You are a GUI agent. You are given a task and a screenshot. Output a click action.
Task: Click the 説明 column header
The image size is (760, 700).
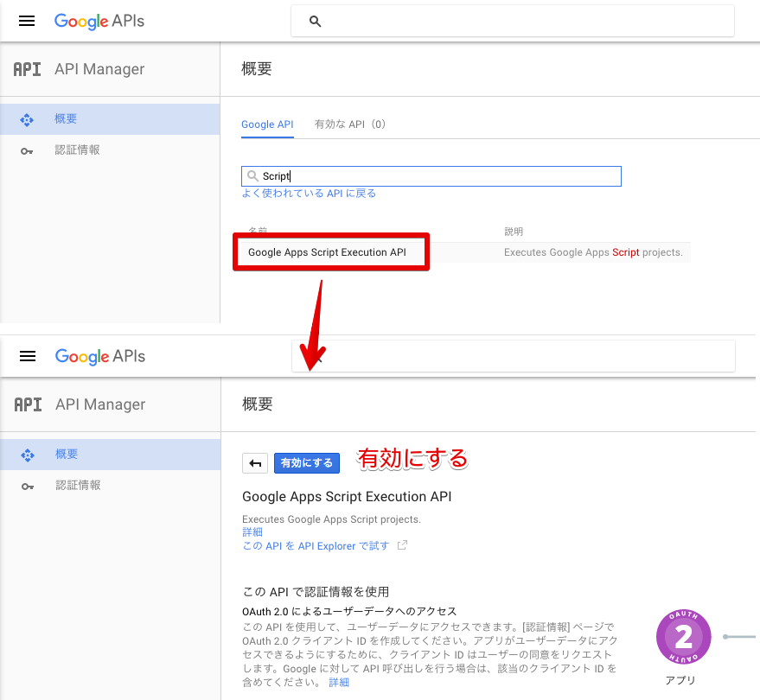[514, 232]
